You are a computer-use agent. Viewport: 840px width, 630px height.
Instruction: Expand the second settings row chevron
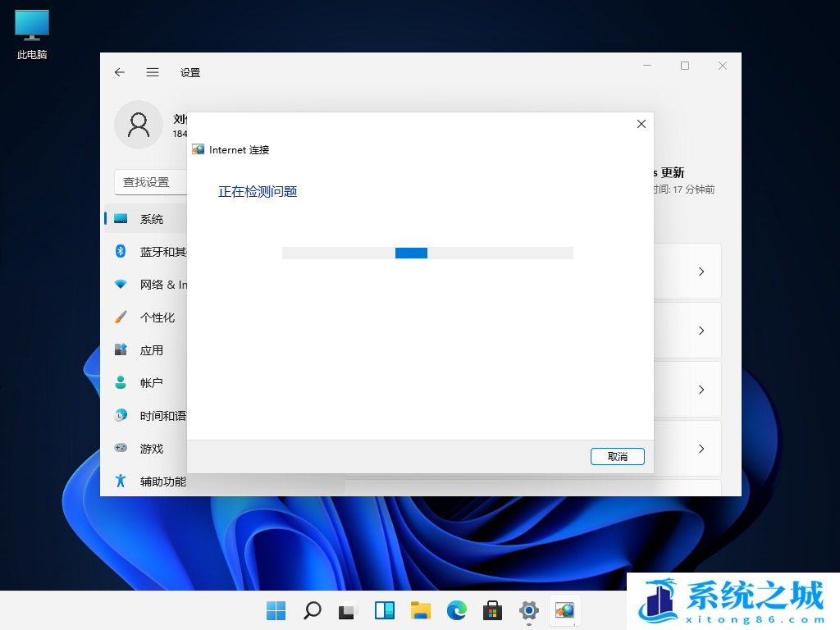pyautogui.click(x=701, y=331)
